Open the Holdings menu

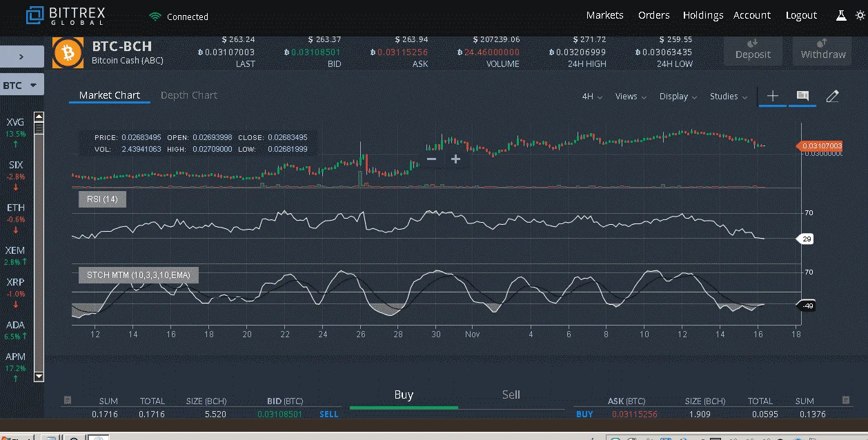pyautogui.click(x=703, y=15)
